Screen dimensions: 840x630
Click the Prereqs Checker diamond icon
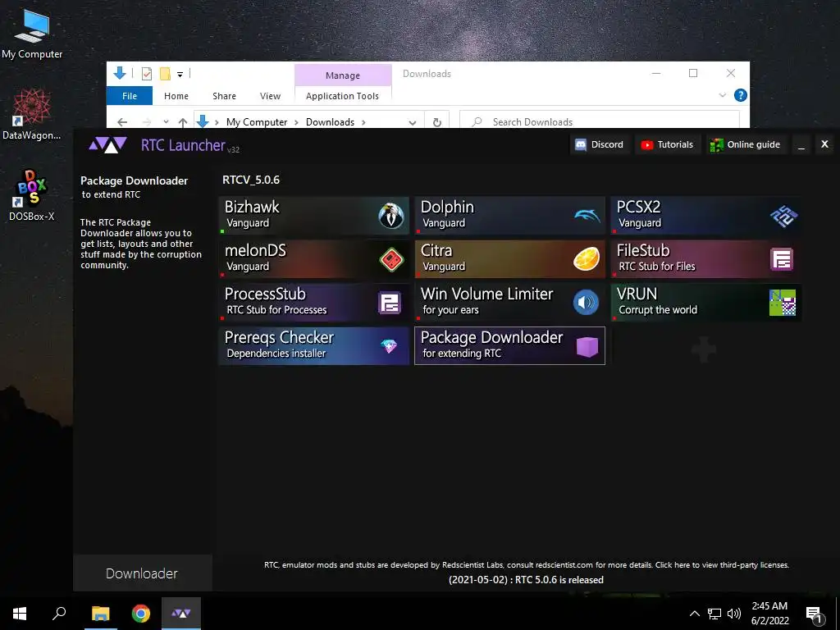click(389, 346)
